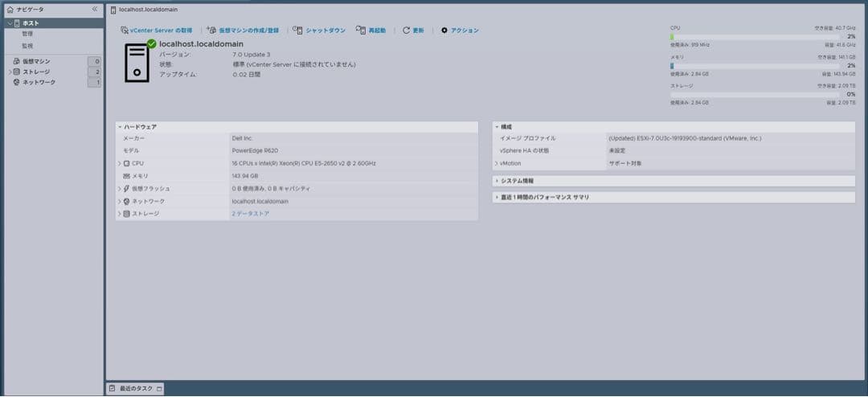868x397 pixels.
Task: Click 更新 button label
Action: [419, 31]
